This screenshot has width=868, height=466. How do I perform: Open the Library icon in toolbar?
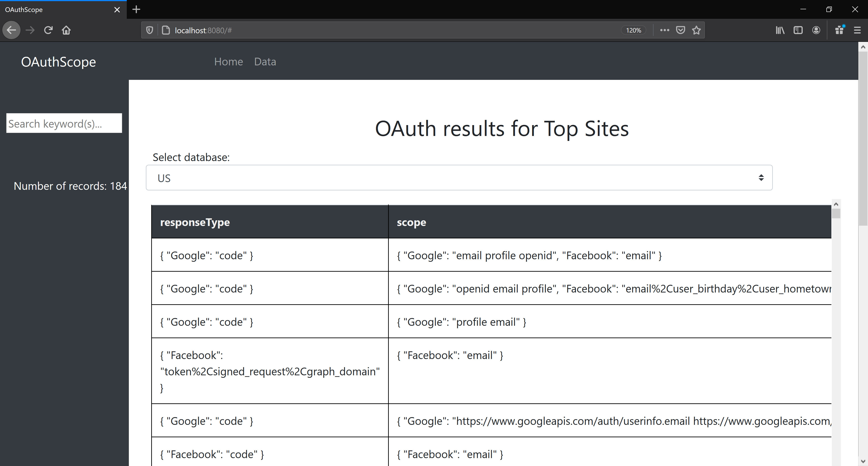[x=780, y=30]
